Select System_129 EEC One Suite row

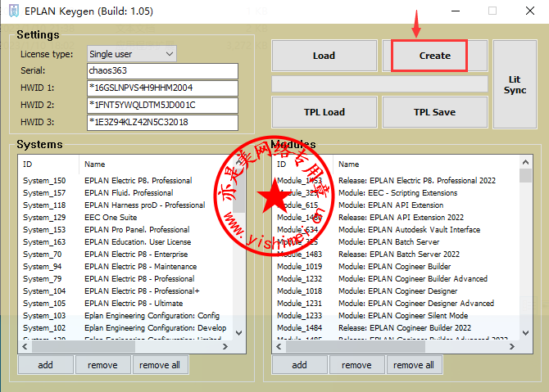(x=125, y=217)
